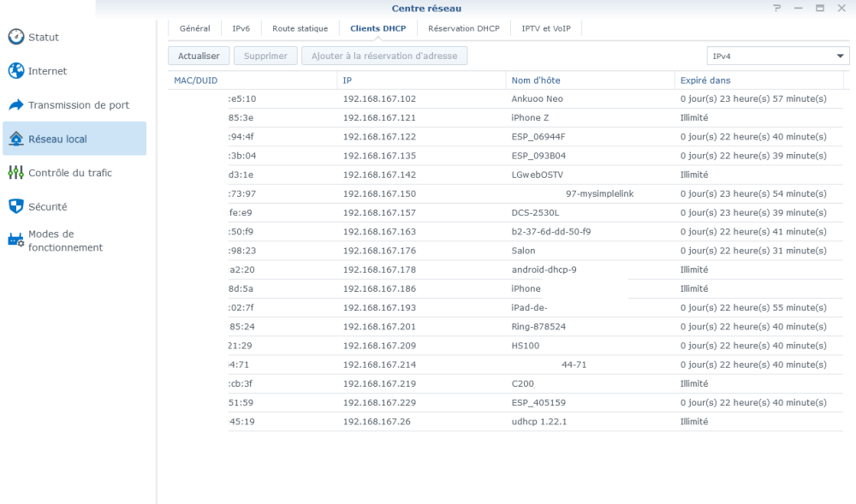Open the Réservation DHCP tab
Viewport: 856px width, 504px height.
(x=463, y=28)
